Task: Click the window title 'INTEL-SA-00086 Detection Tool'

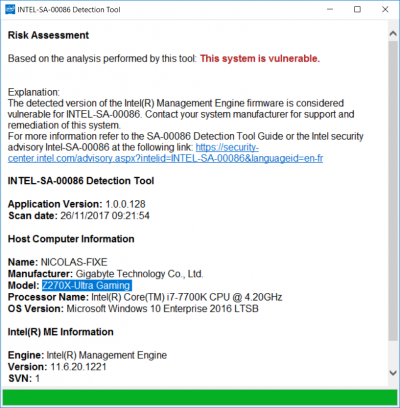Action: click(69, 10)
